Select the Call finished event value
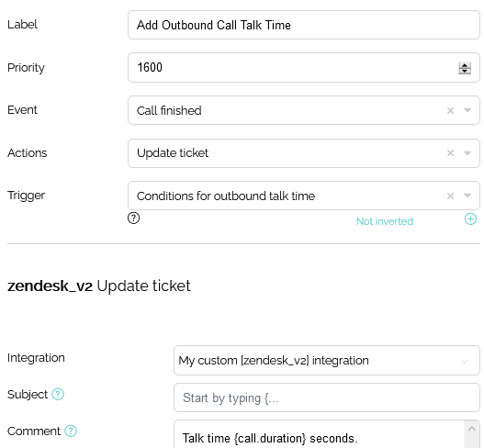The height and width of the screenshot is (448, 484). 169,110
